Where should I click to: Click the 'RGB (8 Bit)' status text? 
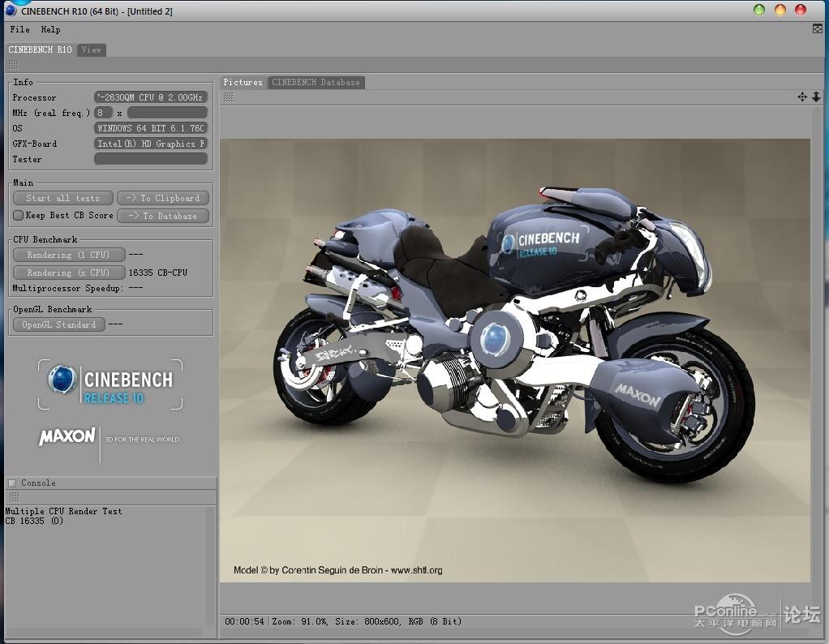pyautogui.click(x=435, y=621)
